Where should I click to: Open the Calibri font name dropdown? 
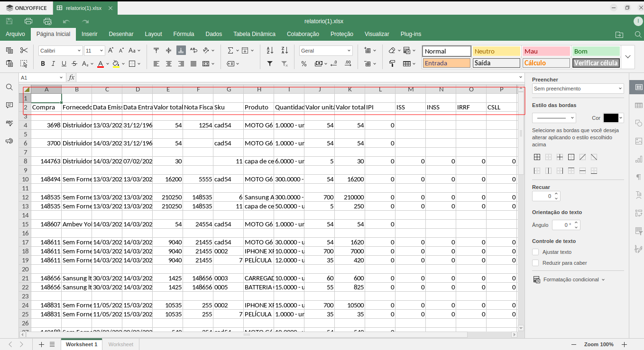click(60, 51)
